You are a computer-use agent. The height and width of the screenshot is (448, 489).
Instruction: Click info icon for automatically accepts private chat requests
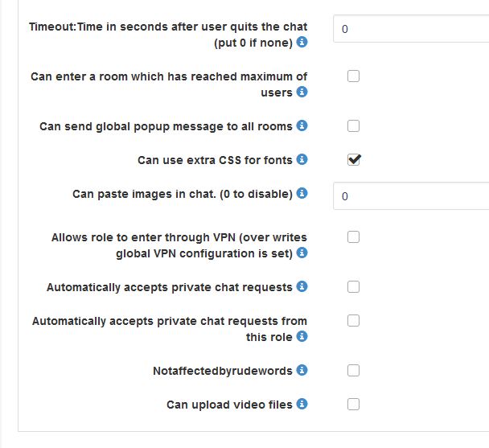(302, 287)
